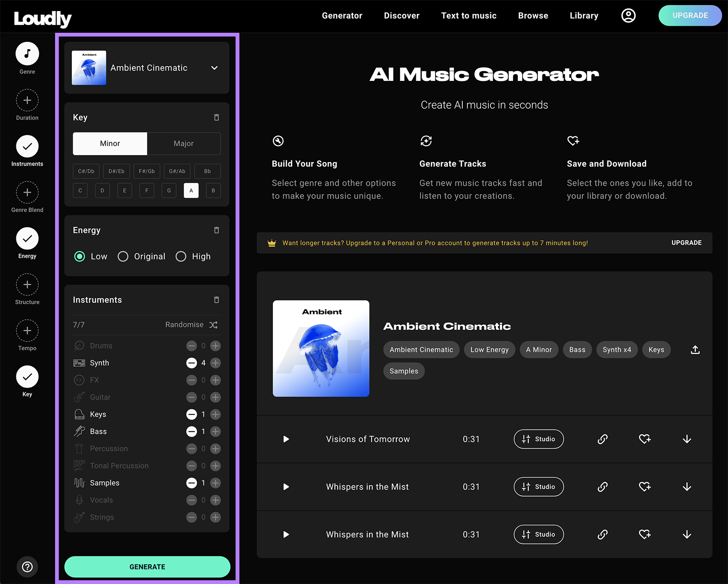Select the High energy radio button
Image resolution: width=728 pixels, height=584 pixels.
click(x=181, y=257)
